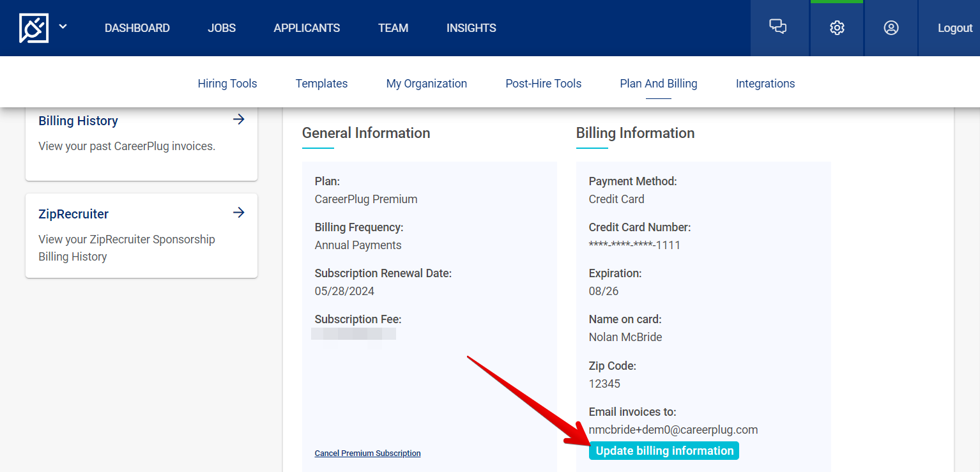Click Cancel Premium Subscription link
Screen dimensions: 980x472
(x=368, y=453)
